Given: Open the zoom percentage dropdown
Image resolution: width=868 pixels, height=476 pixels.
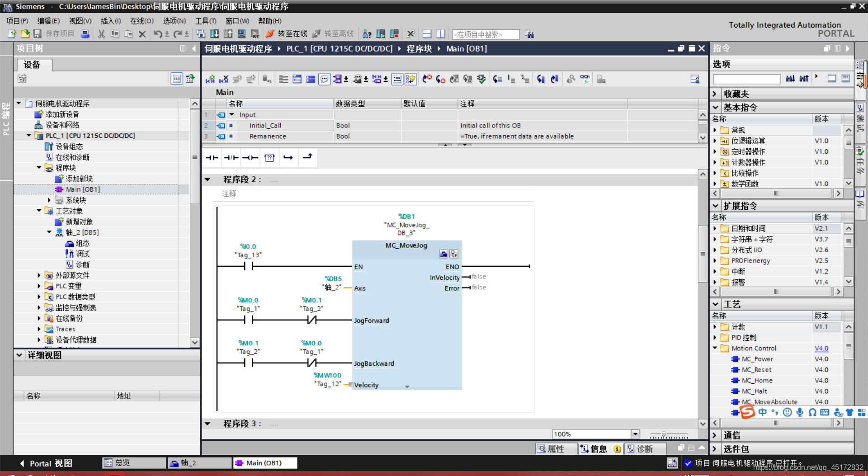Looking at the screenshot, I should click(635, 434).
